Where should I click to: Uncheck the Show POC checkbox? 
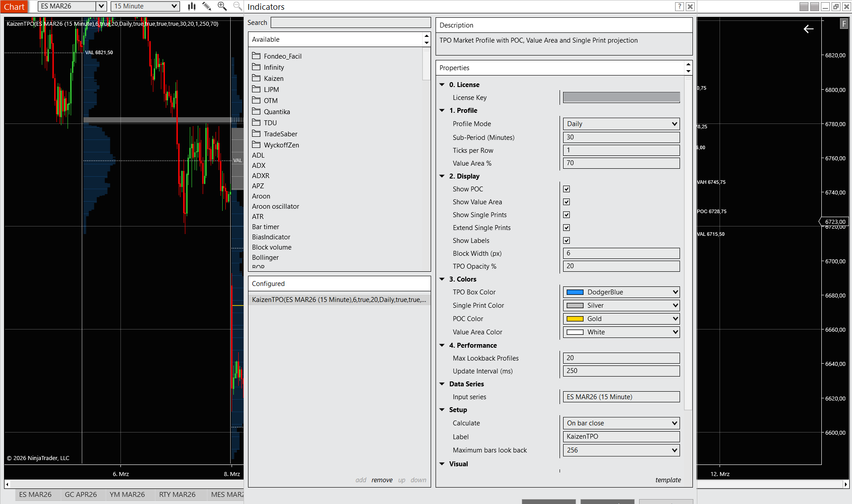coord(566,189)
